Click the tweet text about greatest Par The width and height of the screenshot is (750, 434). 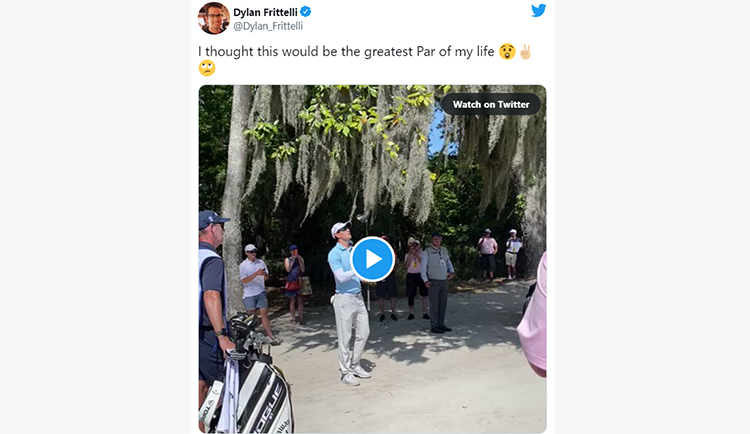pyautogui.click(x=346, y=52)
